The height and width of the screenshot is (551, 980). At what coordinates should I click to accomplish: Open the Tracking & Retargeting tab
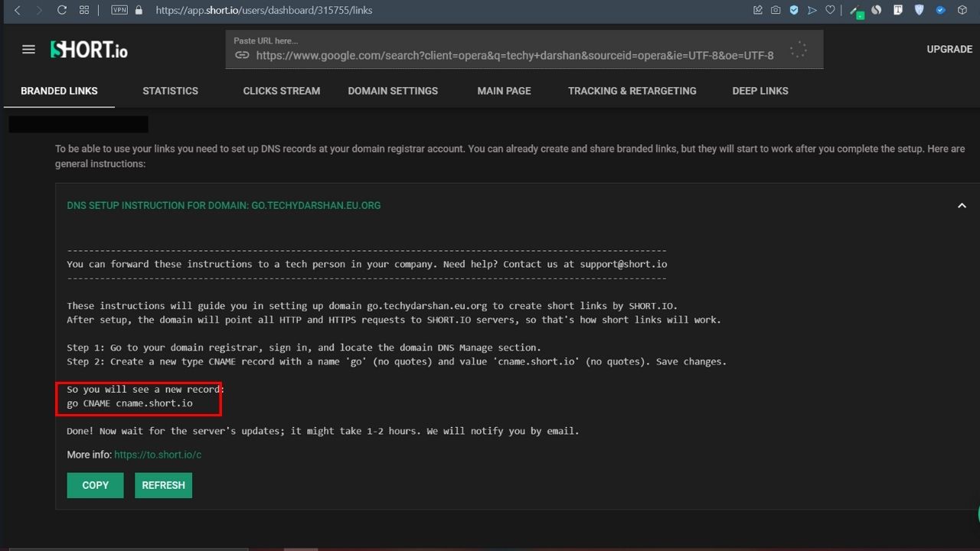point(632,90)
